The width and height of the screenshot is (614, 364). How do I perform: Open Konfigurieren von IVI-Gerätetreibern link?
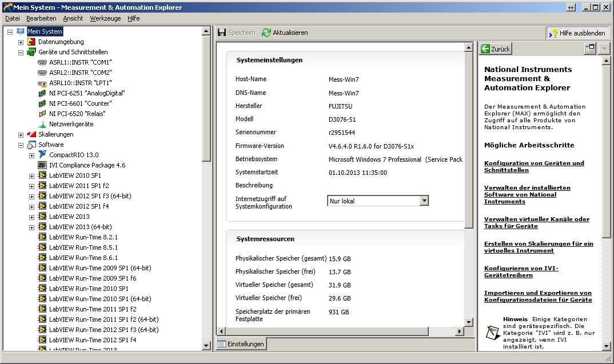click(x=521, y=271)
